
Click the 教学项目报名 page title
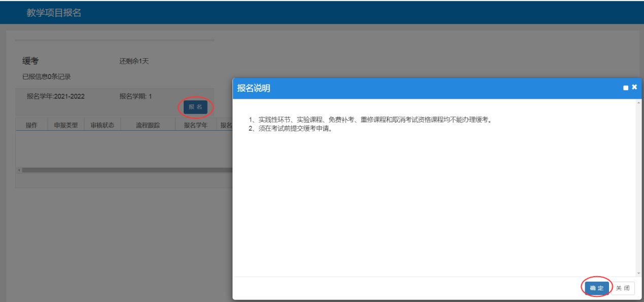point(54,13)
